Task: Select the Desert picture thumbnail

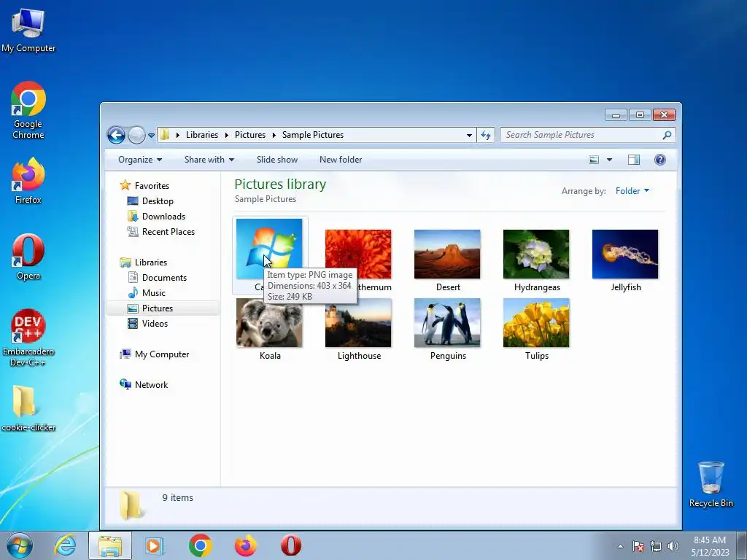Action: [447, 254]
